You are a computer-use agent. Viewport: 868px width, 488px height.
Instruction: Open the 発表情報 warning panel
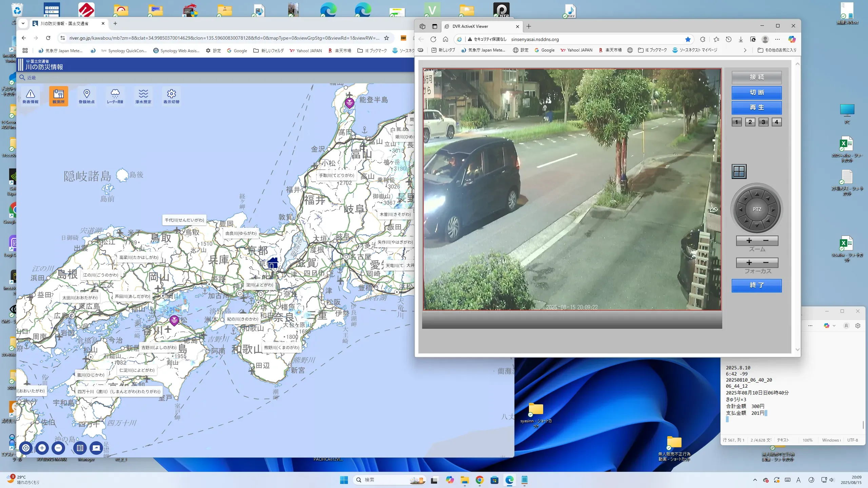tap(31, 96)
